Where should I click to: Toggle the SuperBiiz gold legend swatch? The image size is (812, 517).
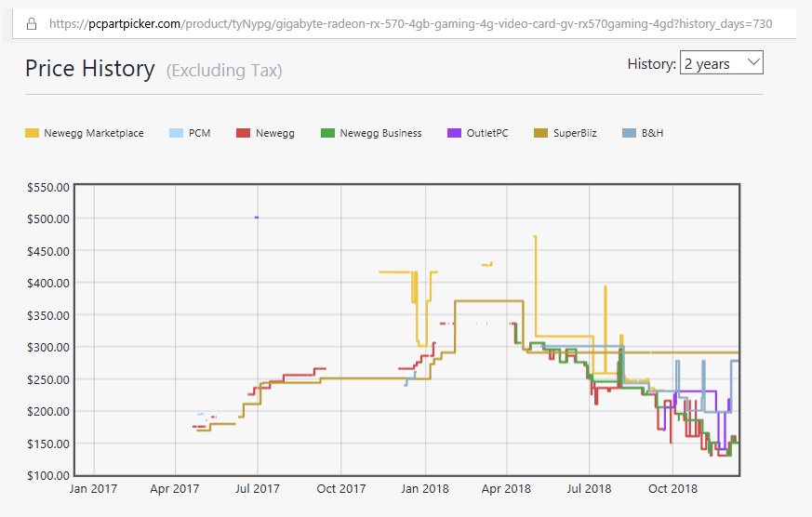540,133
